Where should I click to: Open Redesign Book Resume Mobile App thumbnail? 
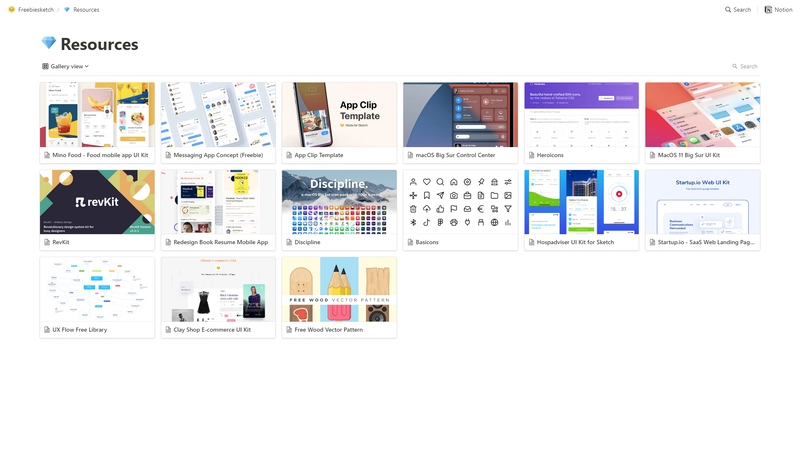(218, 202)
